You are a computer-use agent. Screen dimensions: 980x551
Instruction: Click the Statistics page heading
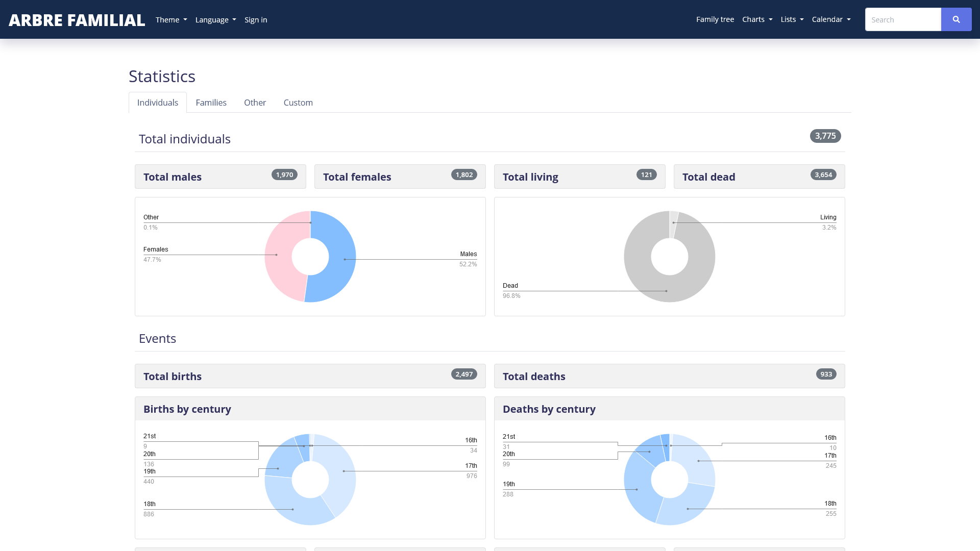162,76
